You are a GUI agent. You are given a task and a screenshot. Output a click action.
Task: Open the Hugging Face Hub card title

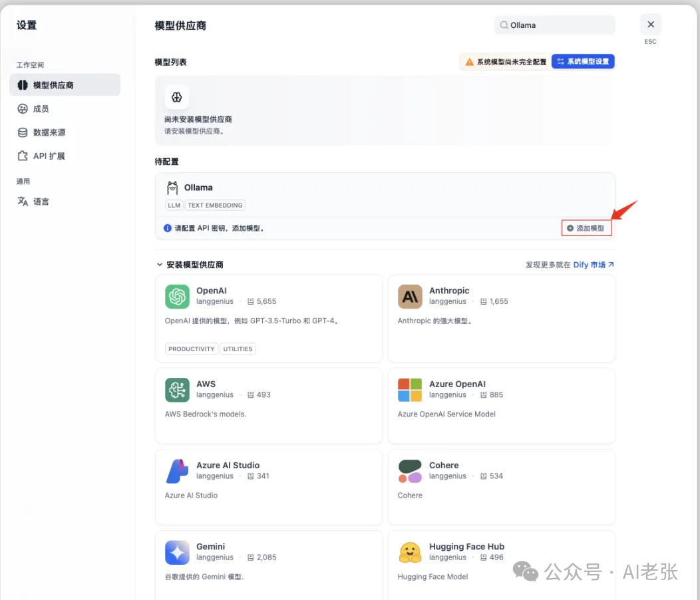pos(466,546)
